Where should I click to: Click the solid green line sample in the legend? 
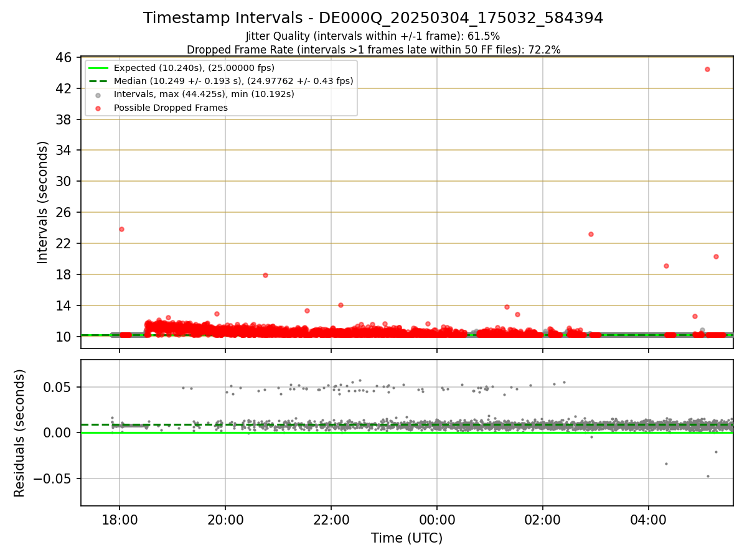[98, 68]
